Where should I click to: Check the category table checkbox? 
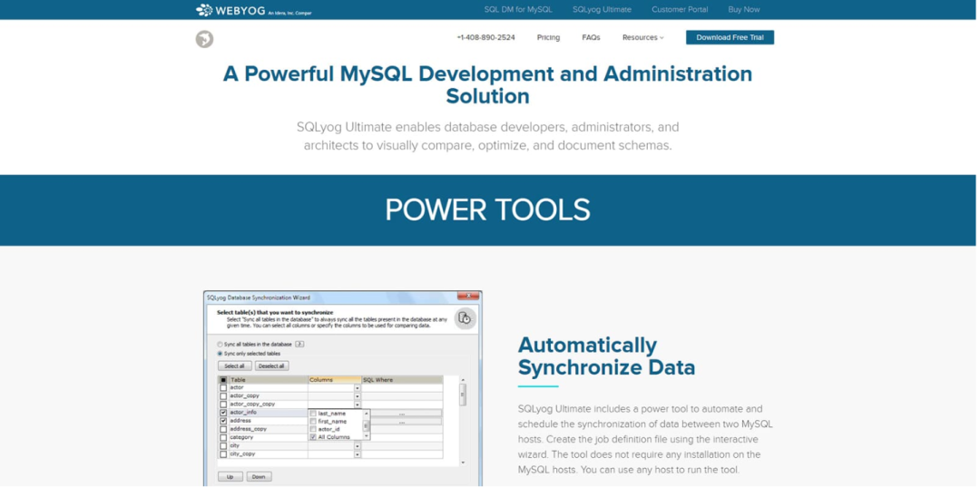224,437
